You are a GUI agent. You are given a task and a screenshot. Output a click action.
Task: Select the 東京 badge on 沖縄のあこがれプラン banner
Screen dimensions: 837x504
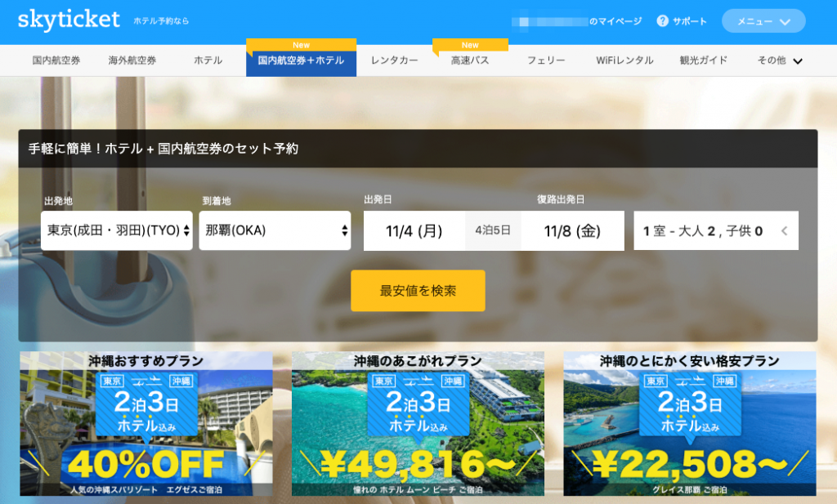pos(383,381)
